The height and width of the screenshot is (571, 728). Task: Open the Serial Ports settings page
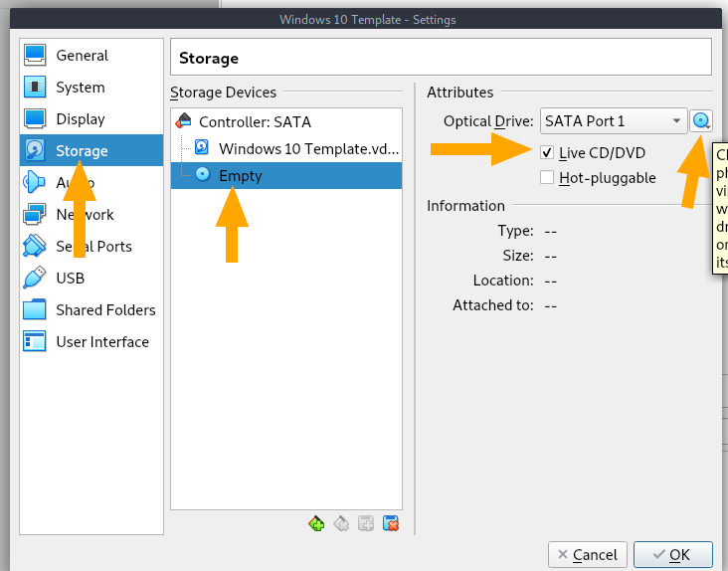(91, 247)
